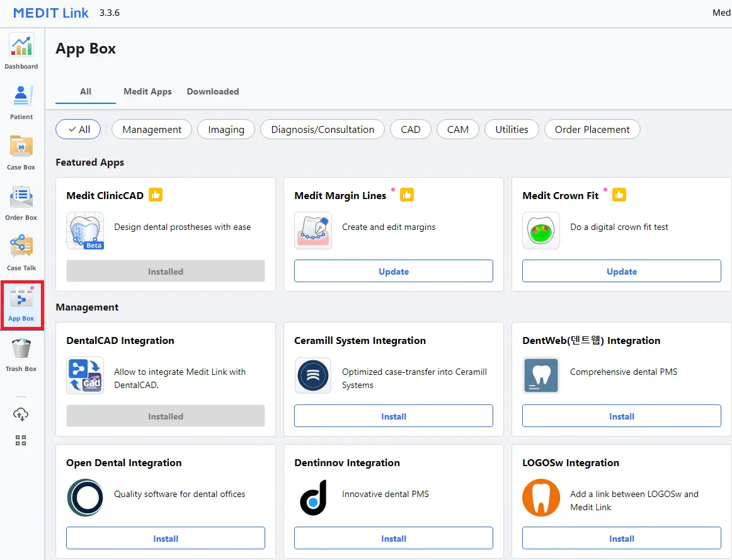Click the Medit ClinicCAD Beta app thumbnail
The width and height of the screenshot is (732, 560).
[x=85, y=231]
